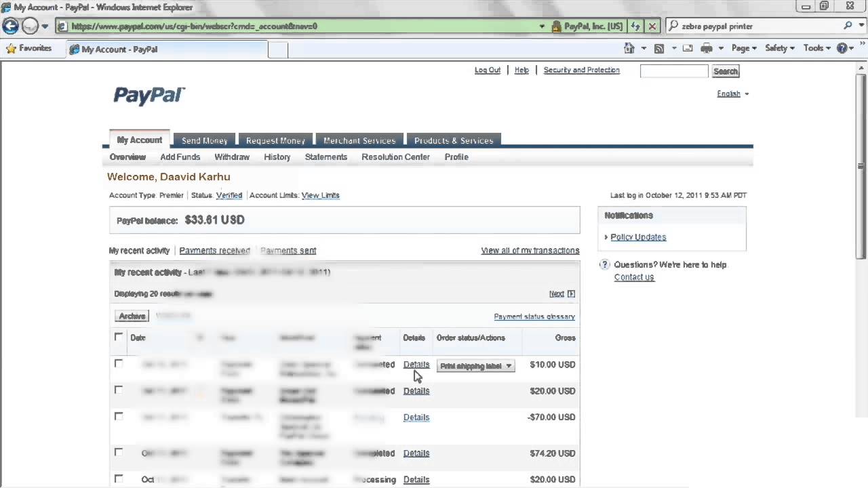
Task: Check the box for the -$70.00 USD row
Action: (119, 416)
